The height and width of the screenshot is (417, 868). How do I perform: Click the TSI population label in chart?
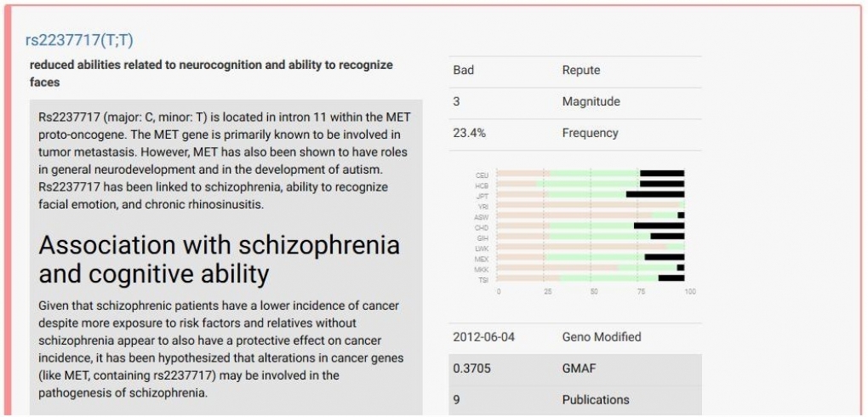pyautogui.click(x=483, y=279)
